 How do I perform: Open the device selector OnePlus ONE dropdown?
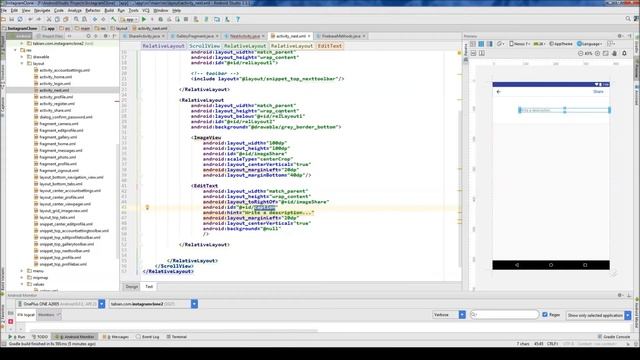60,304
